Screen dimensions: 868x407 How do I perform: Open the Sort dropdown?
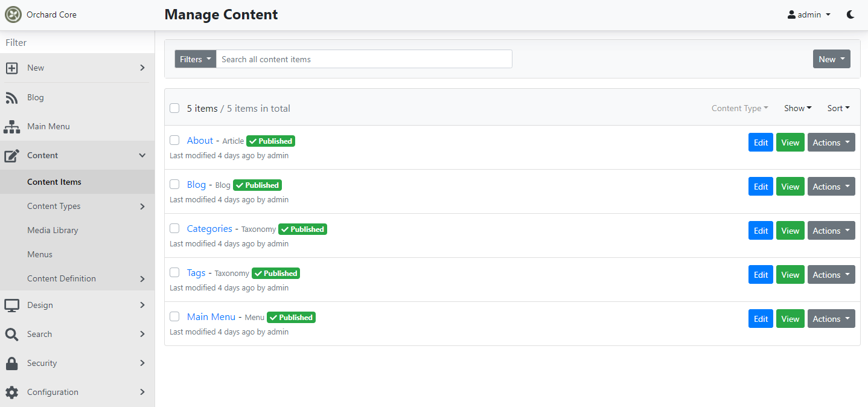[838, 108]
